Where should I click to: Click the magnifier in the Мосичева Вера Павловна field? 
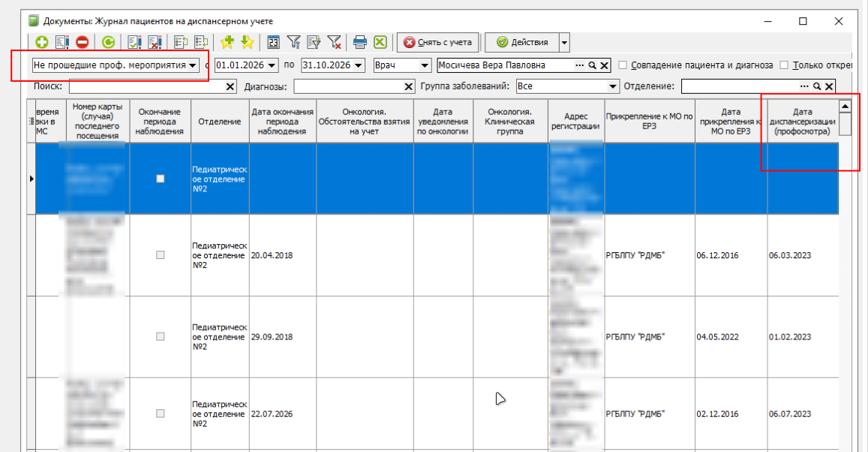[593, 65]
